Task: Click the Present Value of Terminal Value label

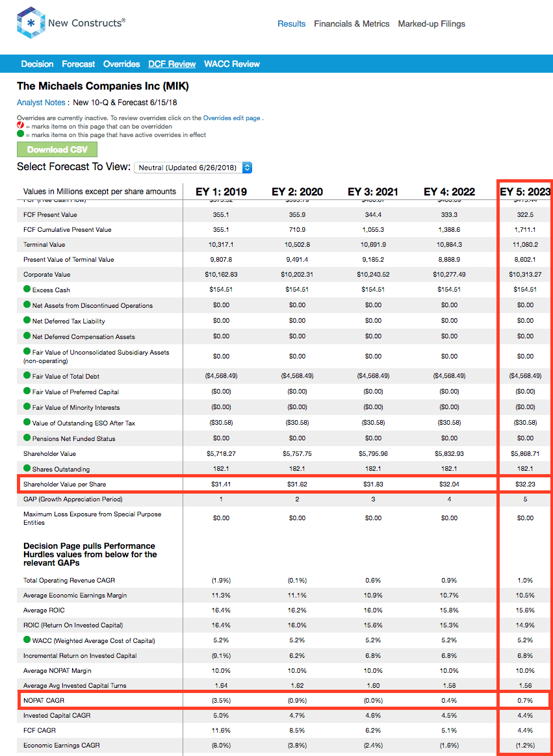Action: click(x=68, y=259)
